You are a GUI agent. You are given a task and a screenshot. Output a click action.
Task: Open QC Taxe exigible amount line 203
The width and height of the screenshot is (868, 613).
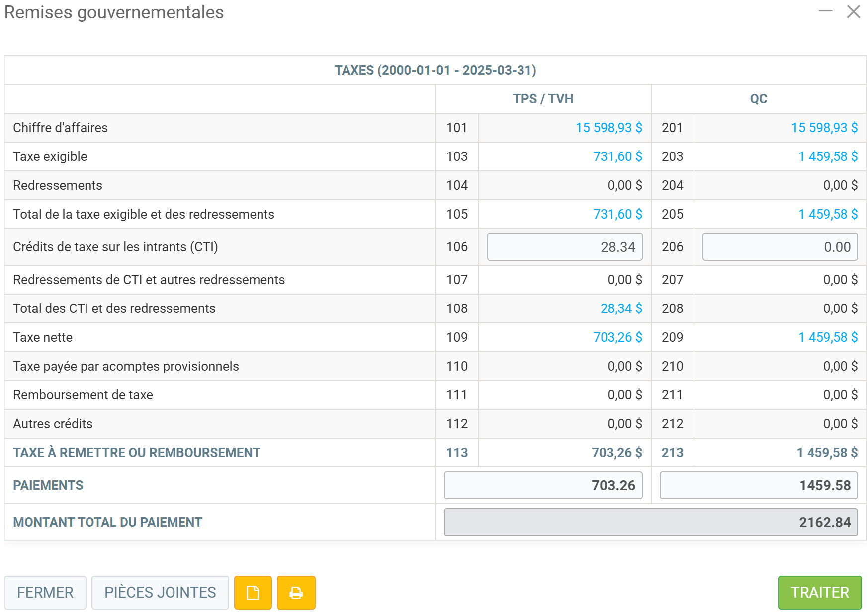(827, 156)
